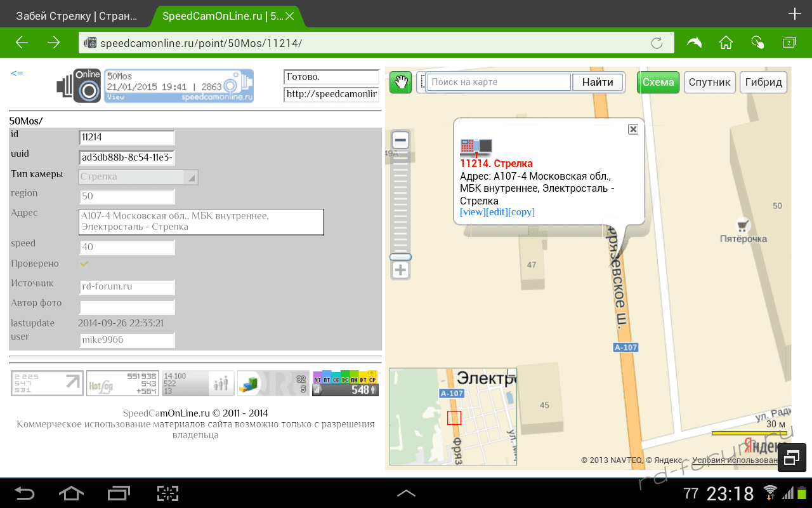
Task: Open the [edit] link in the balloon
Action: (497, 212)
